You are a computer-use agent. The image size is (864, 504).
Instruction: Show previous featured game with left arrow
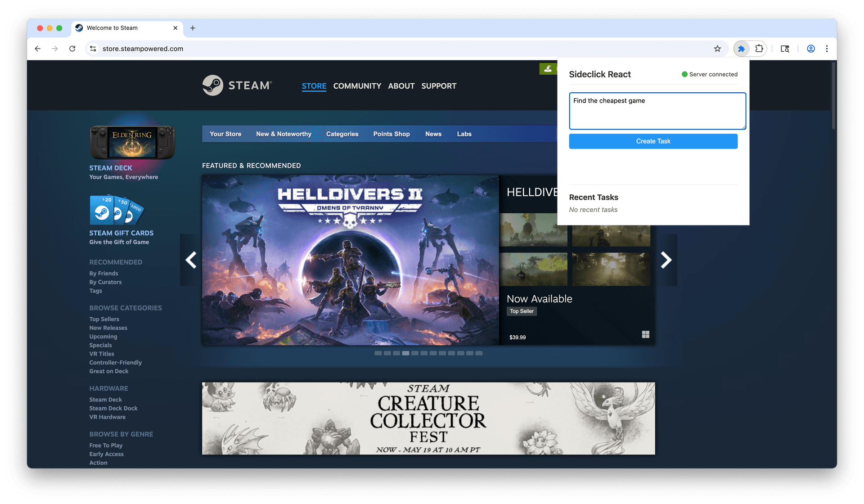(191, 260)
